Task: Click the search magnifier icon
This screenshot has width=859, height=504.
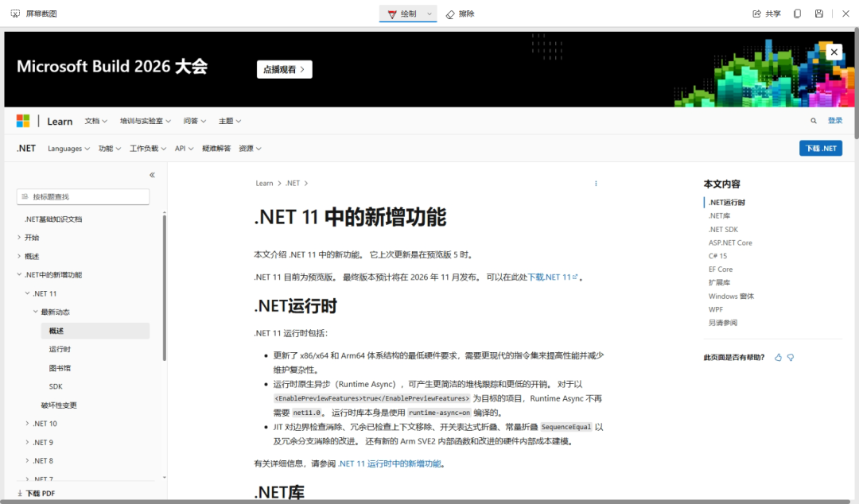Action: pyautogui.click(x=814, y=121)
